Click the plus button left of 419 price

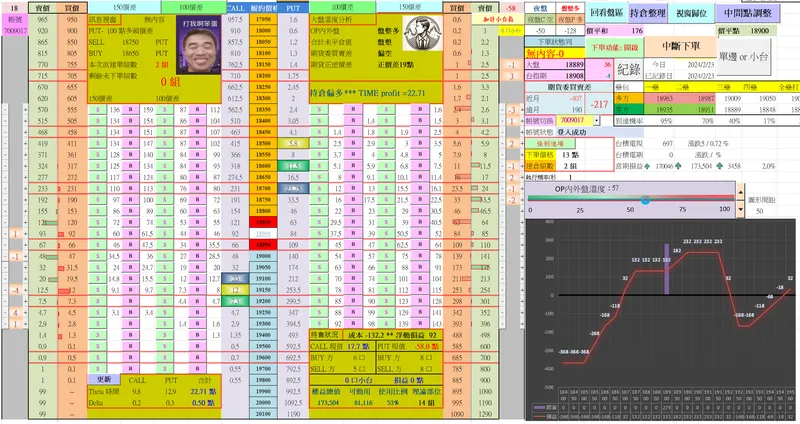click(25, 143)
